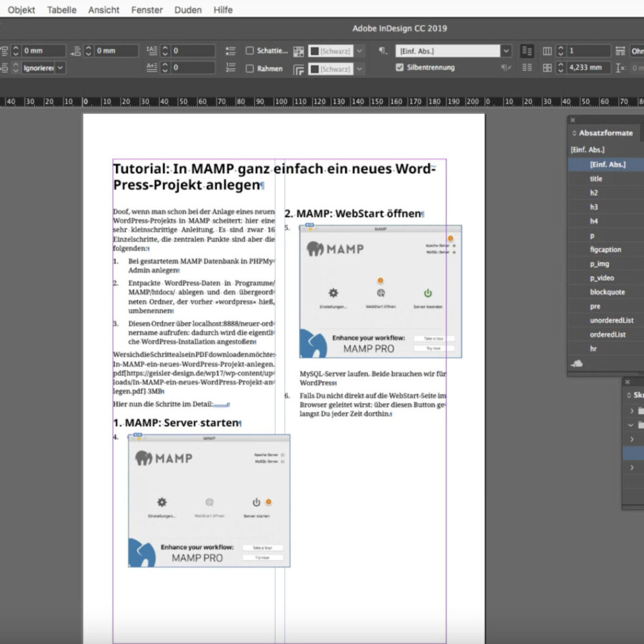The image size is (644, 644).
Task: Select the Absatzformate panel tab
Action: pos(605,133)
